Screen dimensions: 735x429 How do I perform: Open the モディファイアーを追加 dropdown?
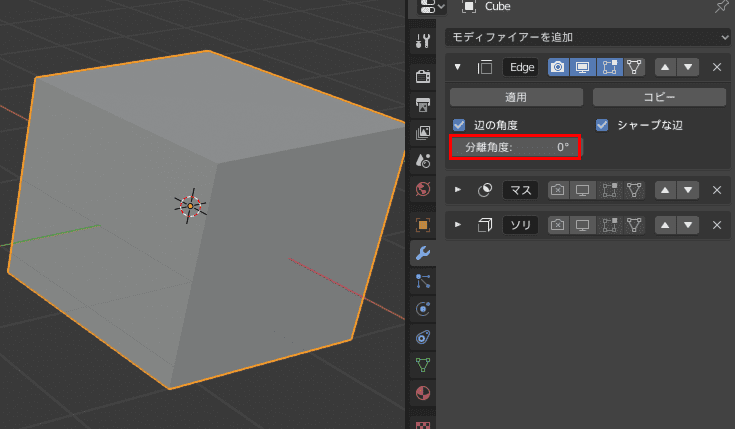click(x=588, y=37)
